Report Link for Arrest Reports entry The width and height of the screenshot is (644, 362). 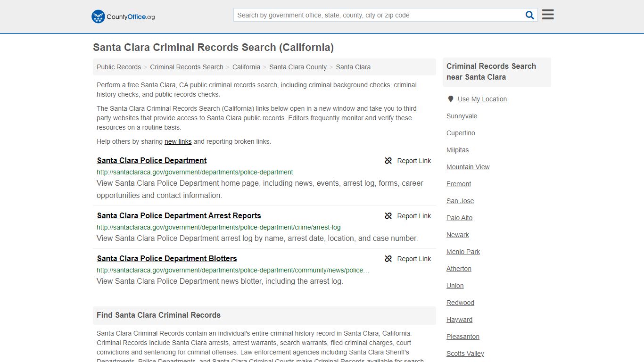[408, 216]
